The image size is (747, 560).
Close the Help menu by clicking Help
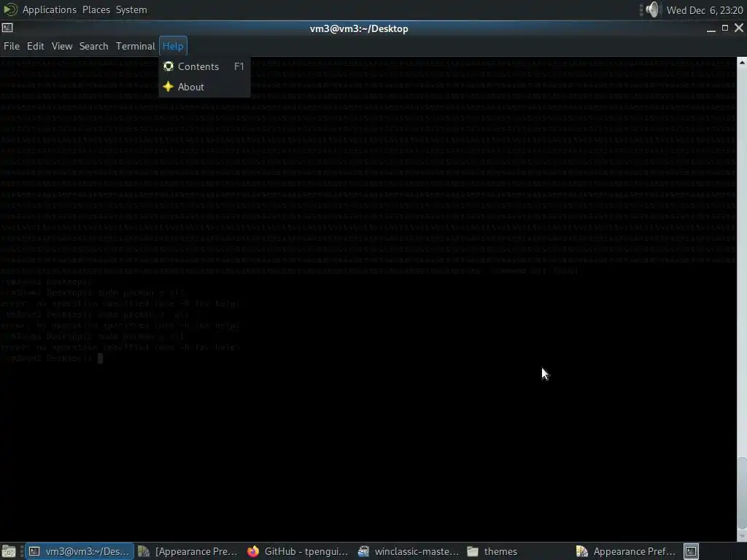(173, 46)
